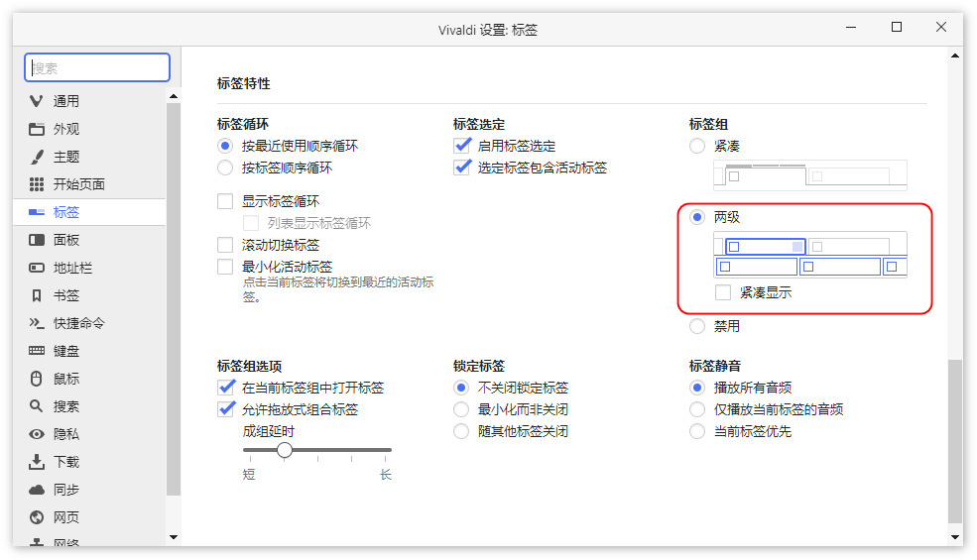977x560 pixels.
Task: Enable 最小化活动标签 checkbox
Action: point(225,267)
